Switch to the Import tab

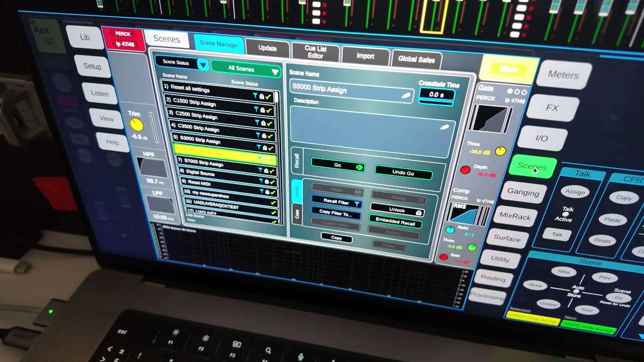(365, 56)
